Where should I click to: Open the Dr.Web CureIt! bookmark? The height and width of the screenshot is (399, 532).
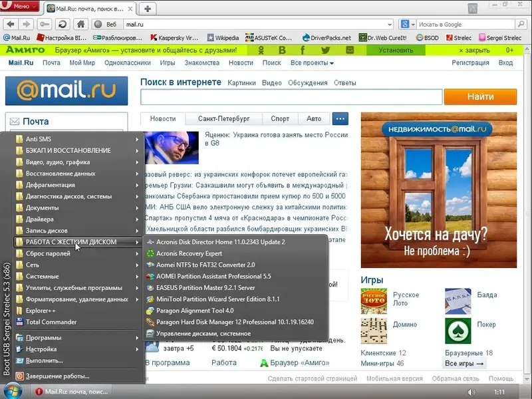(383, 38)
